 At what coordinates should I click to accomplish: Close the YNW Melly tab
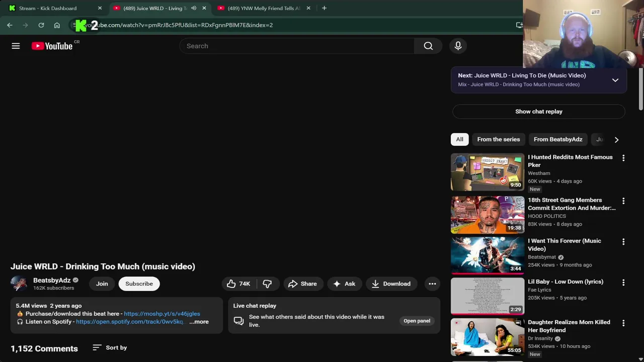coord(308,8)
